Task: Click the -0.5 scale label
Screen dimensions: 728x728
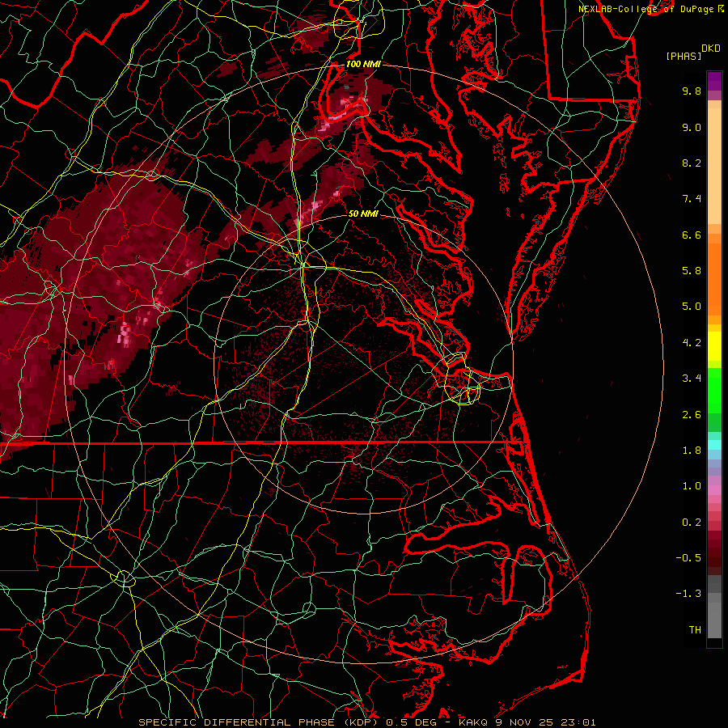Action: pos(688,558)
